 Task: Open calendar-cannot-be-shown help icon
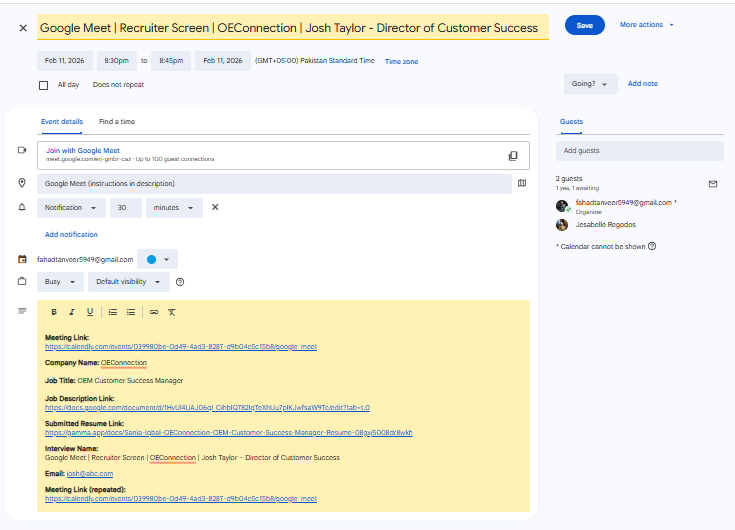click(x=652, y=246)
